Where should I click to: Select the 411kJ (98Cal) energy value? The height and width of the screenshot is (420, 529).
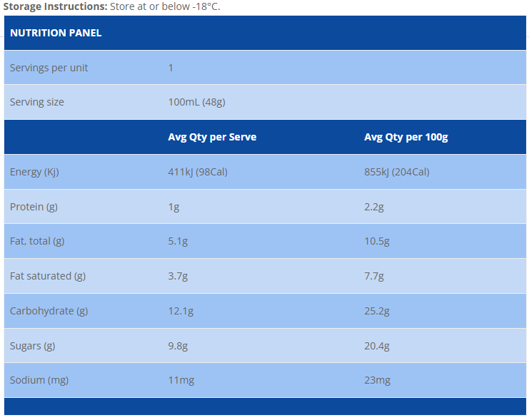pyautogui.click(x=198, y=172)
